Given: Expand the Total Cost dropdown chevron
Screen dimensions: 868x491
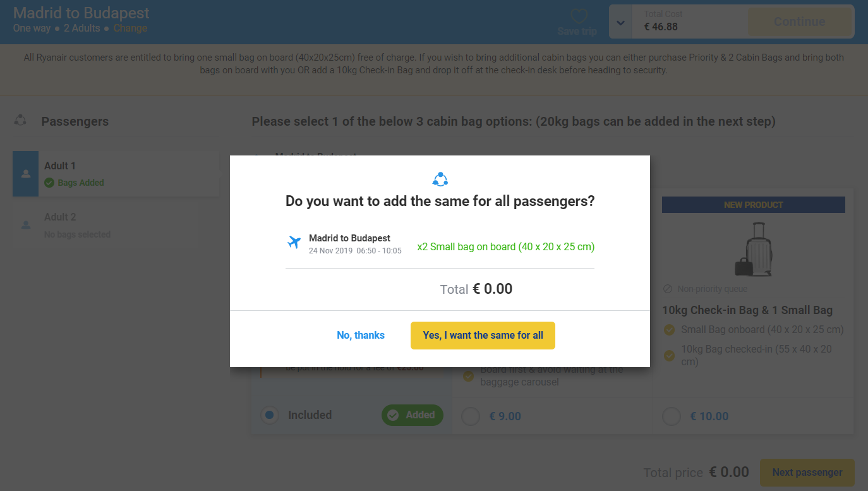Looking at the screenshot, I should [621, 22].
